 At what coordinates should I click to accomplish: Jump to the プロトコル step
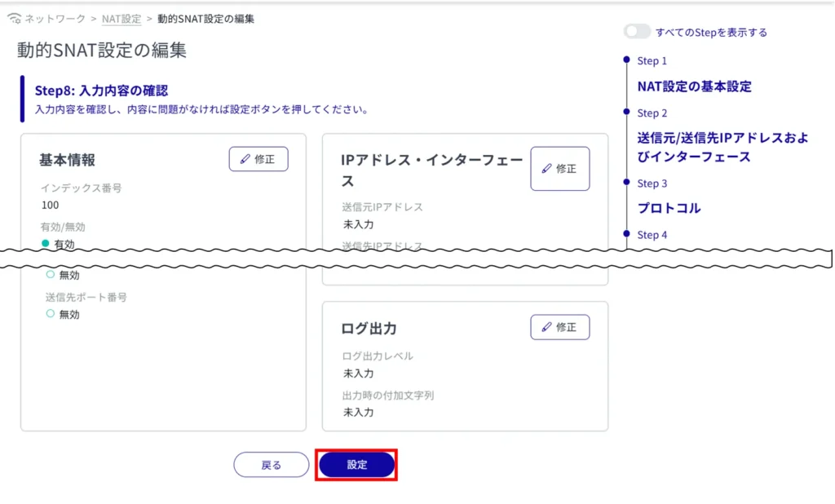coord(669,208)
